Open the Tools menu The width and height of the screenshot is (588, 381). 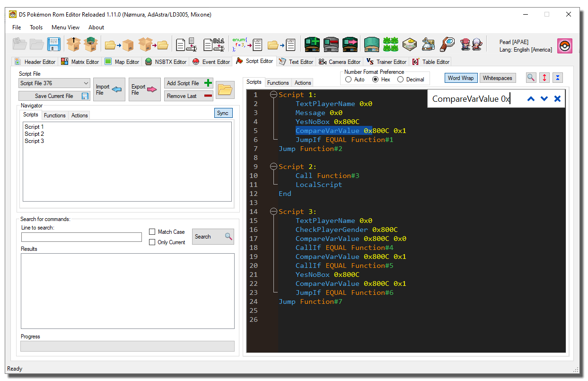(x=36, y=27)
